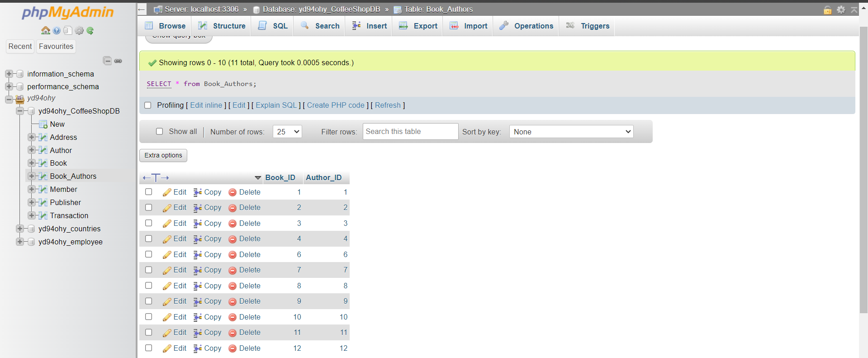868x358 pixels.
Task: Click the New table icon in tree
Action: pyautogui.click(x=43, y=124)
